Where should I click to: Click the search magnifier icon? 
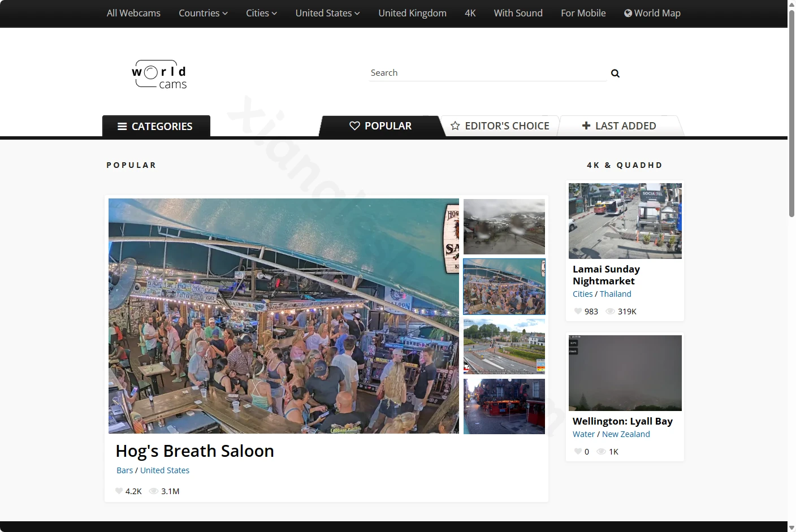[615, 73]
